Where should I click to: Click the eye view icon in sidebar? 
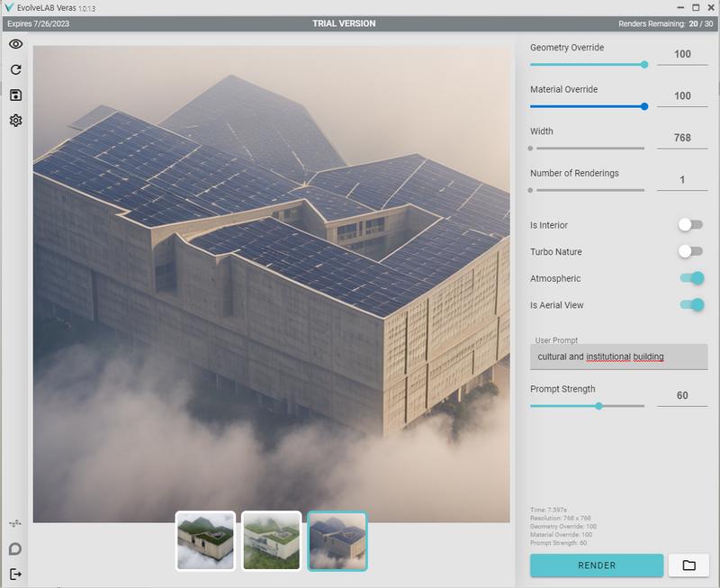click(15, 44)
